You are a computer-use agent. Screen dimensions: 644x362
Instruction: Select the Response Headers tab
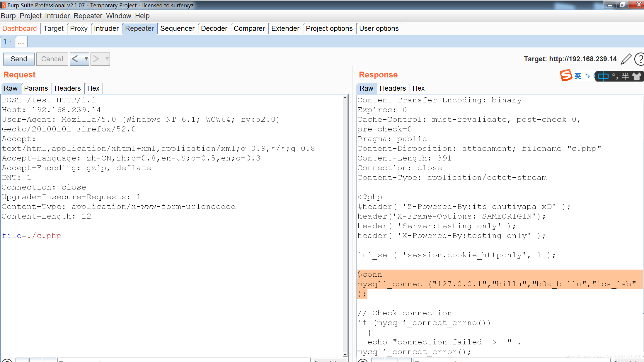tap(393, 88)
